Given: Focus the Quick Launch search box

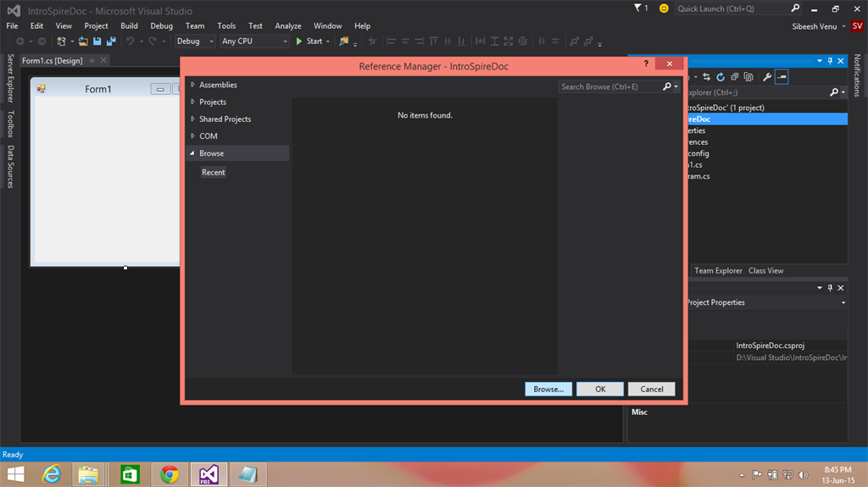Looking at the screenshot, I should (733, 8).
